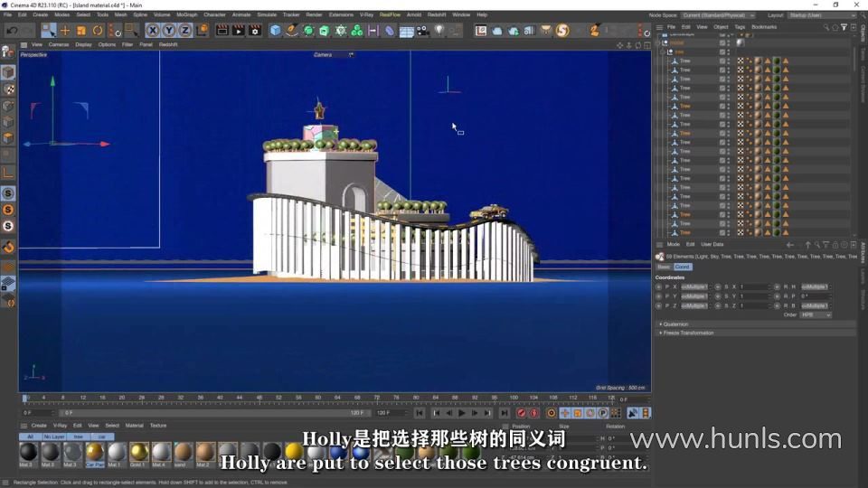
Task: Add a Light object from toolbar
Action: pyautogui.click(x=439, y=31)
